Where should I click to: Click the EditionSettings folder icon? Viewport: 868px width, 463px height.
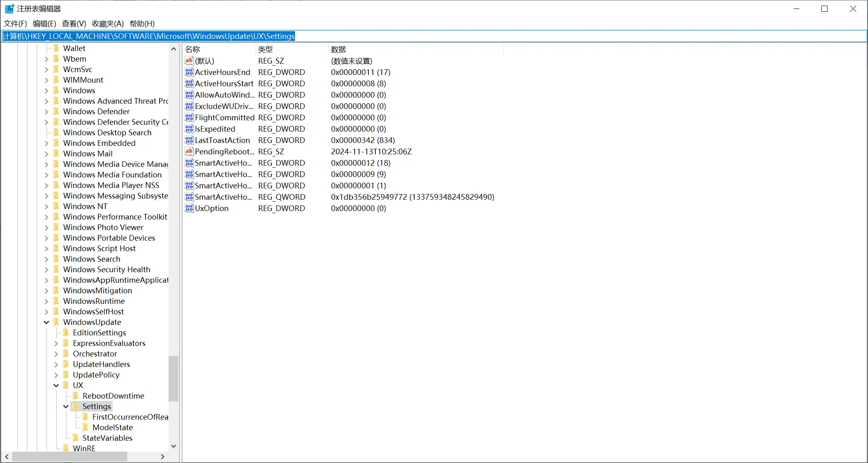[66, 333]
